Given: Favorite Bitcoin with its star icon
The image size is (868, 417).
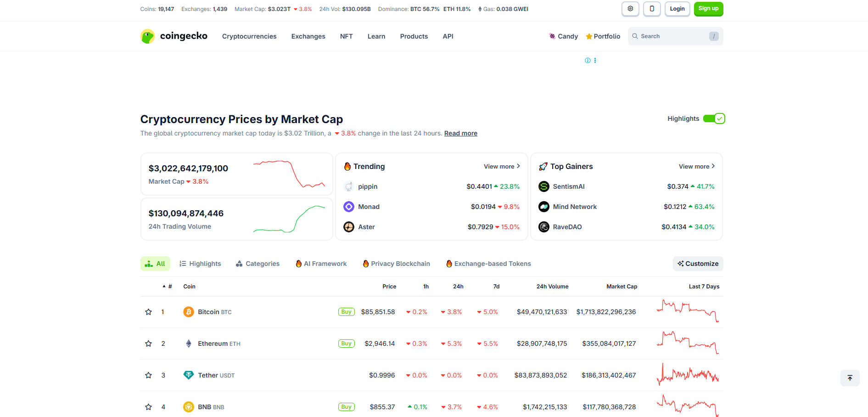Looking at the screenshot, I should coord(148,312).
